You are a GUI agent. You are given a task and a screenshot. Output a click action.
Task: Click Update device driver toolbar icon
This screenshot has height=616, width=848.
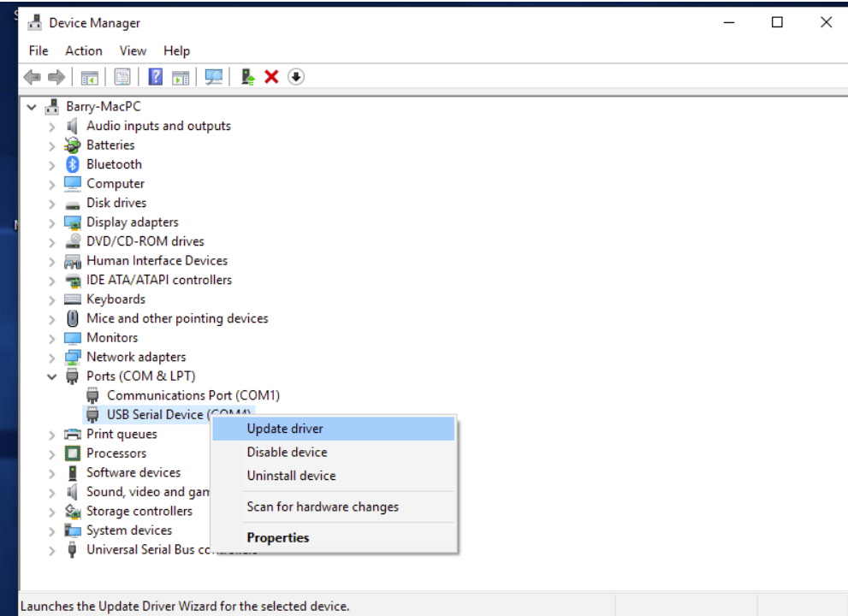(248, 77)
